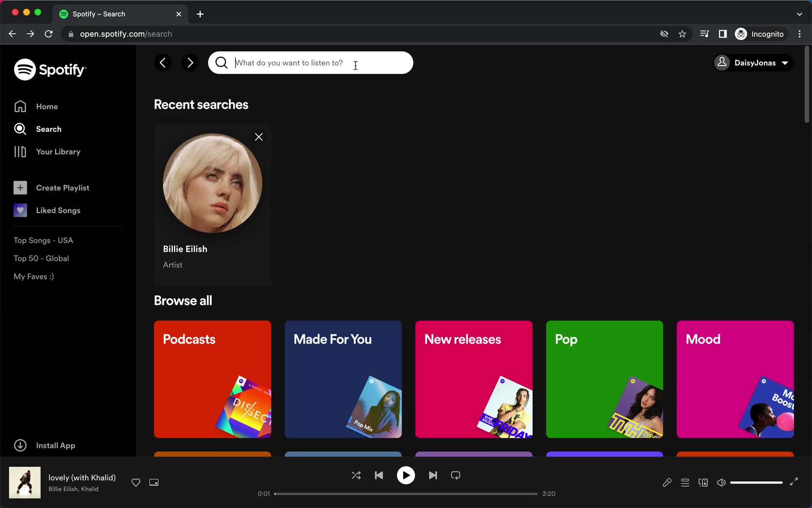Open the Made For You category

point(343,379)
